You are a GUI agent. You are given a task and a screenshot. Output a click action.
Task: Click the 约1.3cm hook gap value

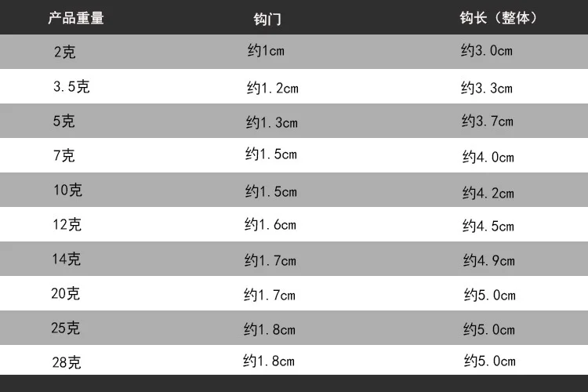click(272, 122)
